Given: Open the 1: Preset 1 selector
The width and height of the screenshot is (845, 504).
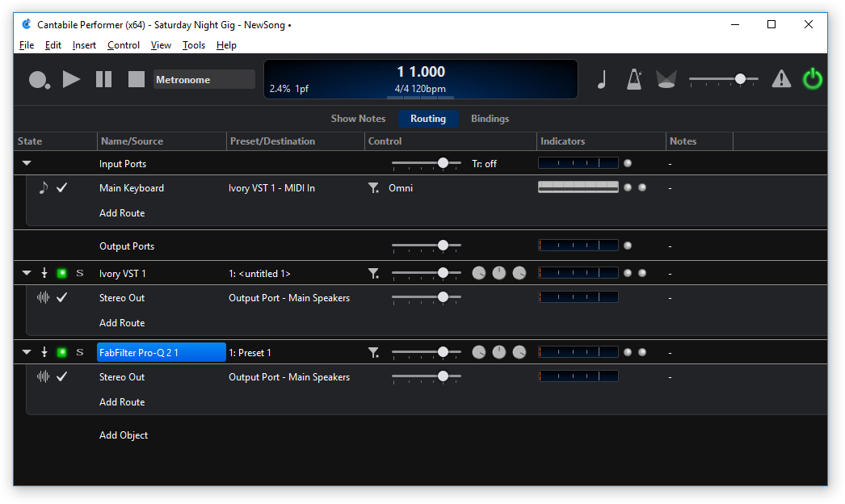Looking at the screenshot, I should pos(250,353).
